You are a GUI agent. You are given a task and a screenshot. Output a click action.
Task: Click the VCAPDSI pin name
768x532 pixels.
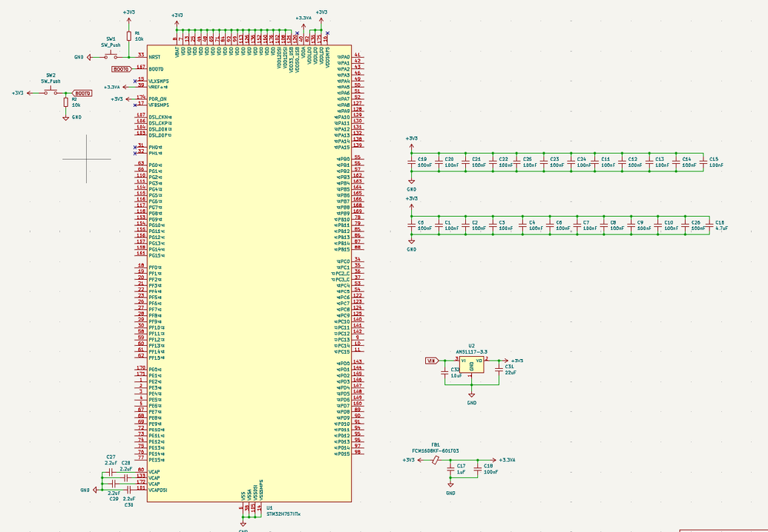click(x=158, y=490)
